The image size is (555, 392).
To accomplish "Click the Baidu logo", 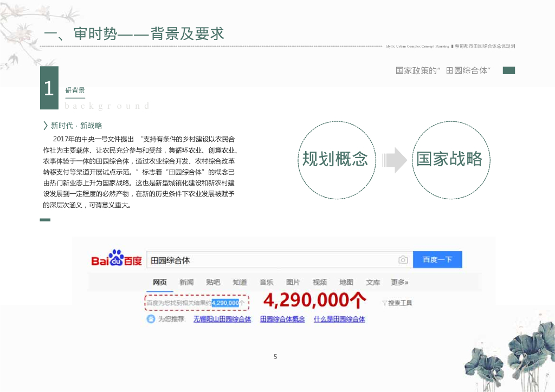I will click(116, 259).
